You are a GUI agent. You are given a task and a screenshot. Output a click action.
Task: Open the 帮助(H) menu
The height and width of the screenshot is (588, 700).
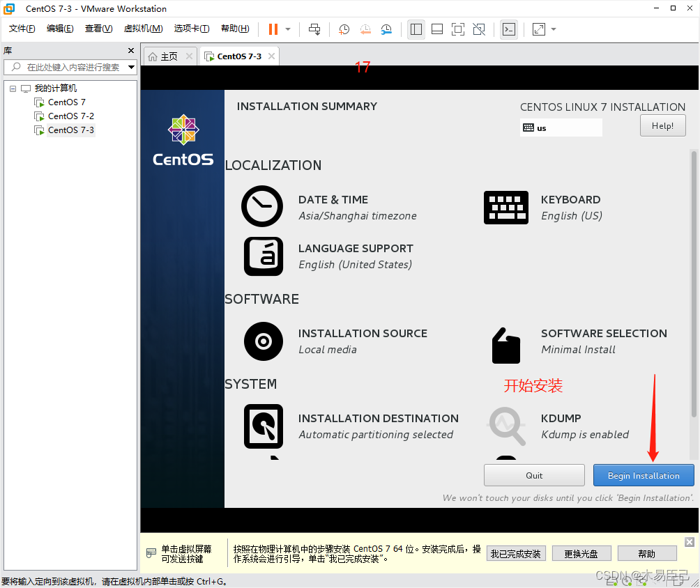(235, 29)
